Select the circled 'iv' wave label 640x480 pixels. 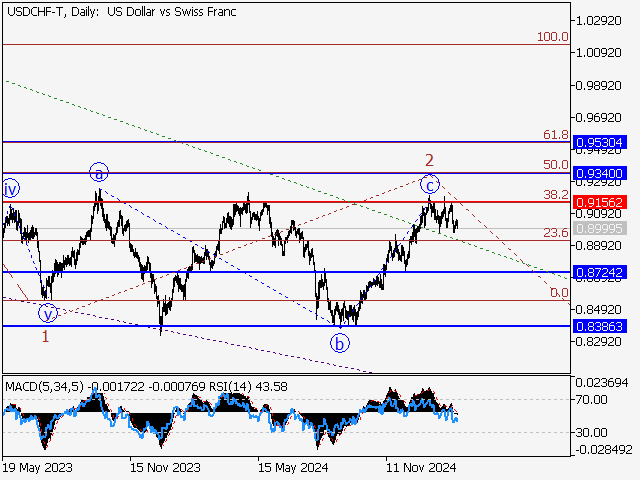click(11, 188)
